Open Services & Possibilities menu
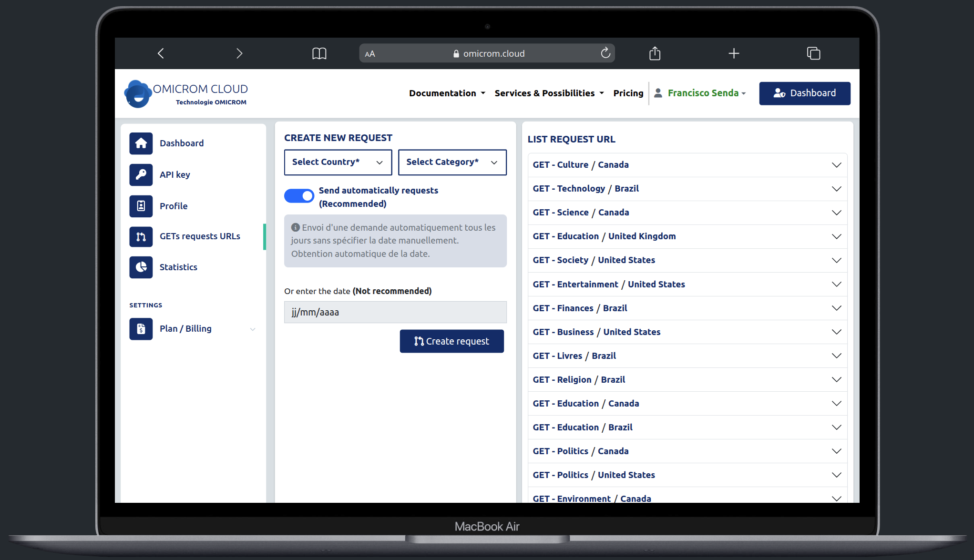 (x=549, y=93)
